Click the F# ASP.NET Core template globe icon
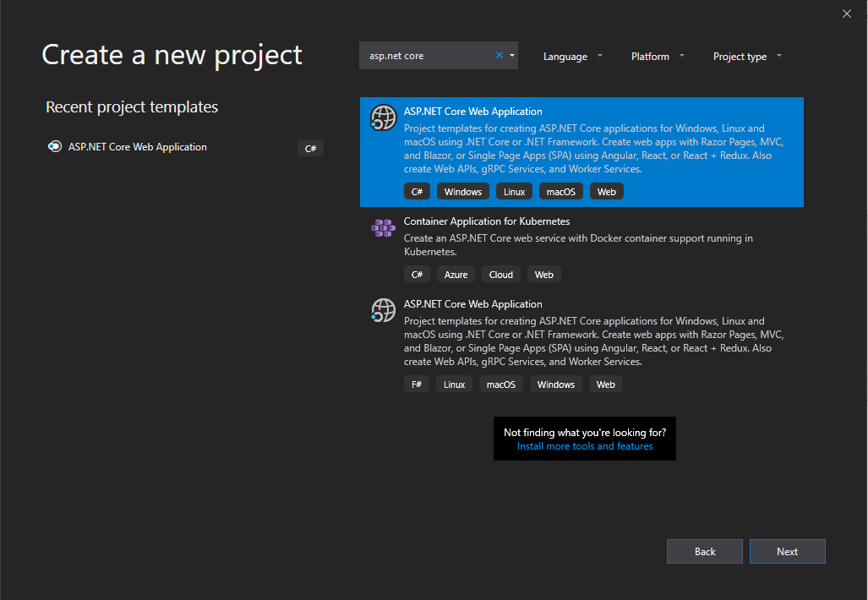The height and width of the screenshot is (600, 868). pos(383,310)
